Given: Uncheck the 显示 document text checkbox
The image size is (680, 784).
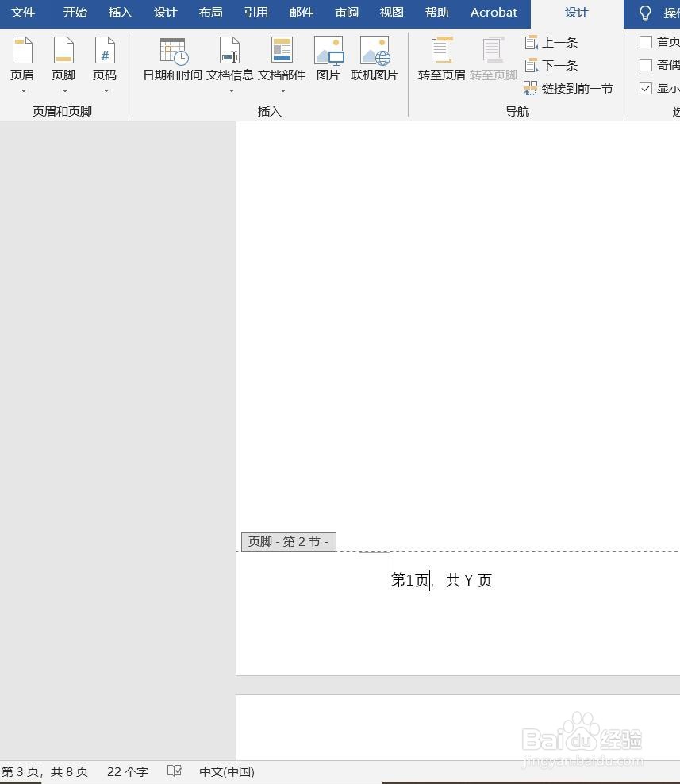Looking at the screenshot, I should (646, 88).
